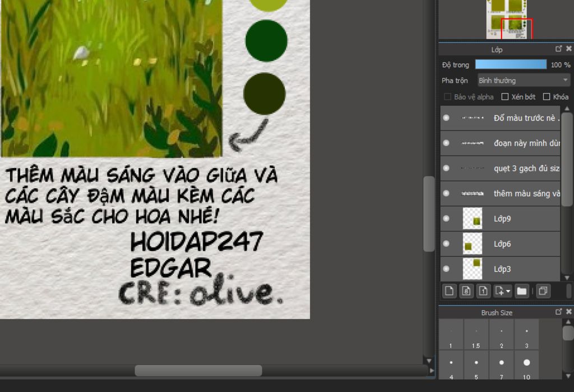
Task: Hide the 'đoạn này mình dùng' layer
Action: coord(446,143)
